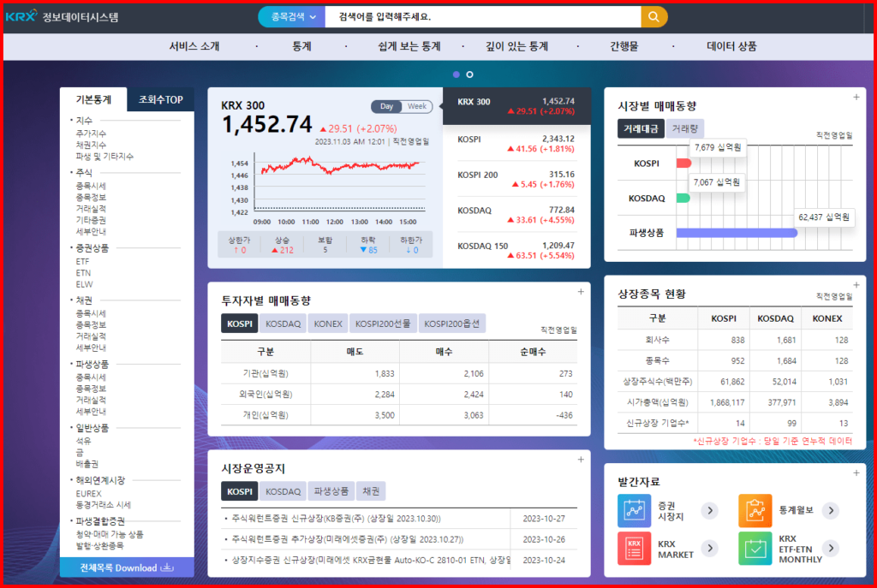This screenshot has height=588, width=877.
Task: Open the green KRX ETF·ETN MONTHLY icon
Action: (x=755, y=549)
